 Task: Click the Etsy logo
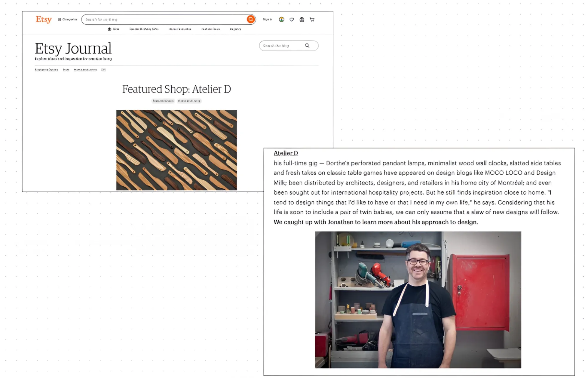[44, 19]
